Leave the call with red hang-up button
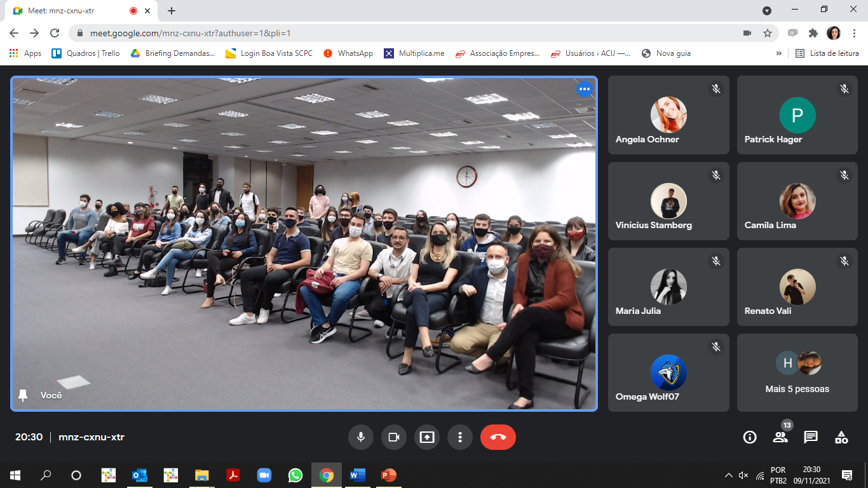The height and width of the screenshot is (488, 868). tap(498, 437)
